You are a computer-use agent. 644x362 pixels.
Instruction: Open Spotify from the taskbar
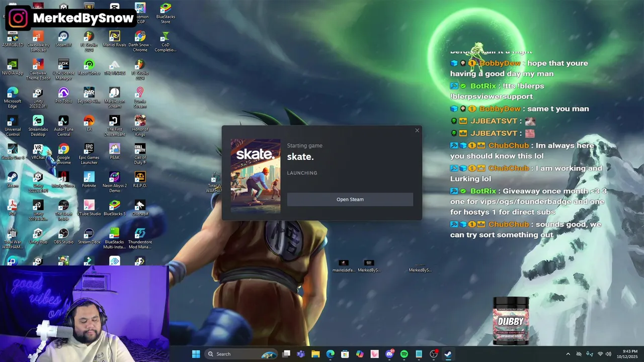point(404,354)
